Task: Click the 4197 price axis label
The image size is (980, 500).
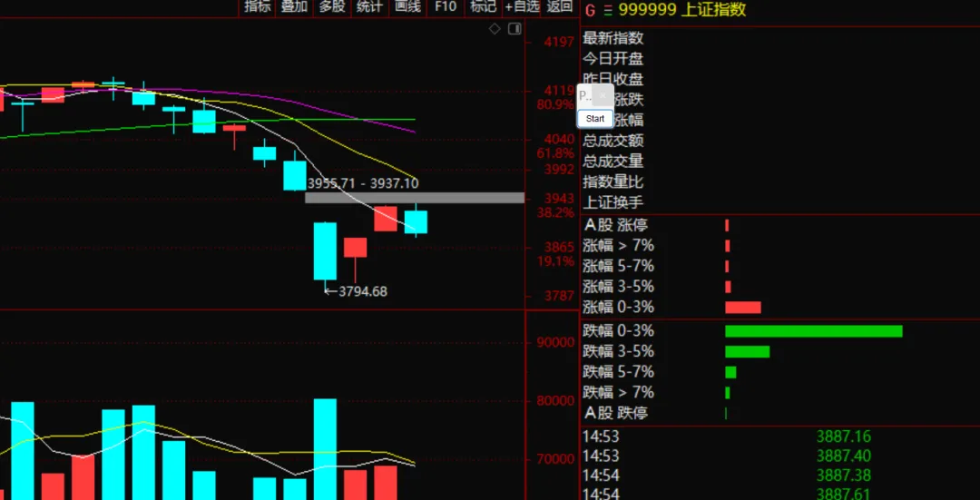Action: (x=559, y=43)
